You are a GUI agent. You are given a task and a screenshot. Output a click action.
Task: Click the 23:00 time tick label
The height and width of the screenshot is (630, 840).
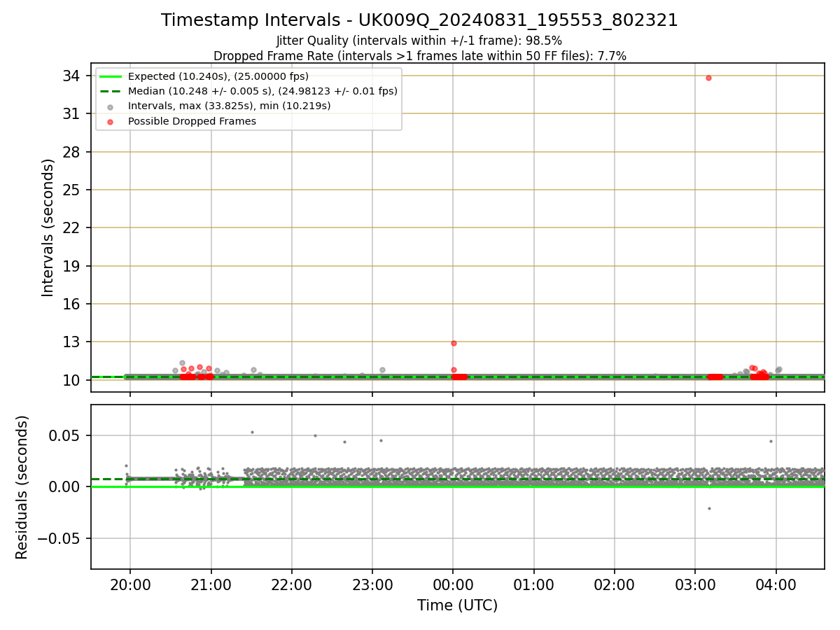point(372,584)
